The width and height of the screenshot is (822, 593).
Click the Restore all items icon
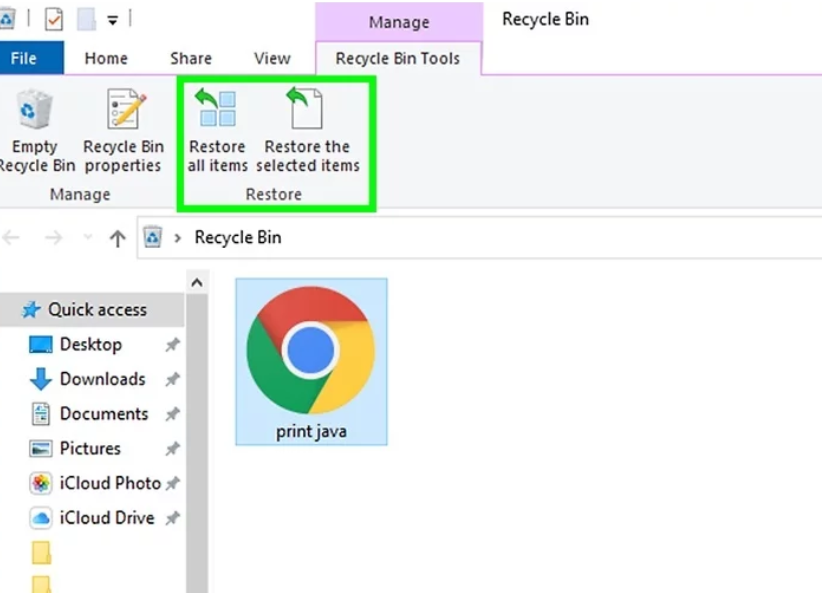coord(217,110)
